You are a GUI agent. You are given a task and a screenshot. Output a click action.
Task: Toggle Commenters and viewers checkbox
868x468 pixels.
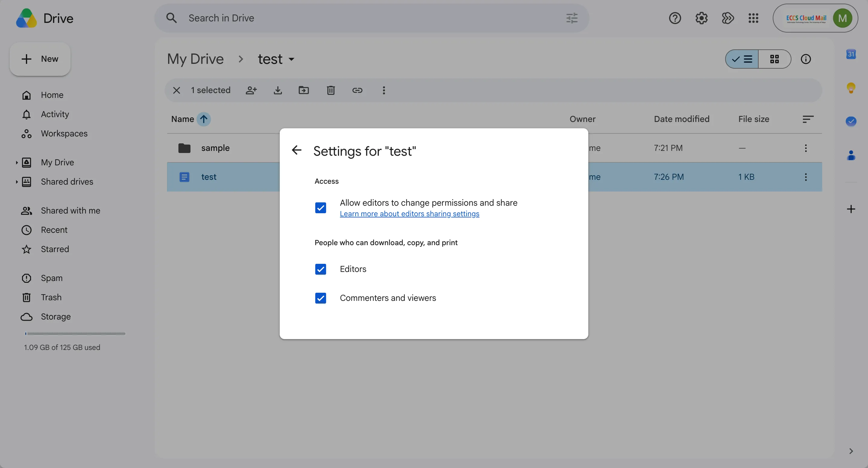click(320, 298)
